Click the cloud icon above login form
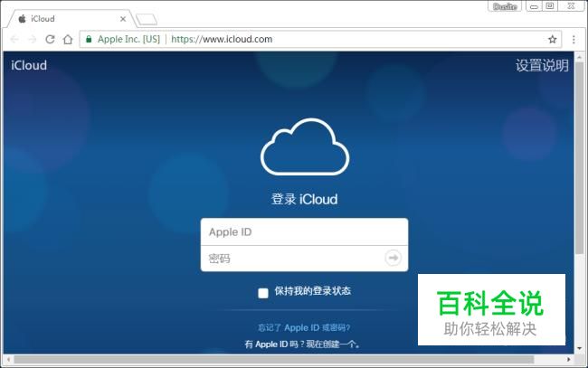The height and width of the screenshot is (368, 588). (305, 146)
